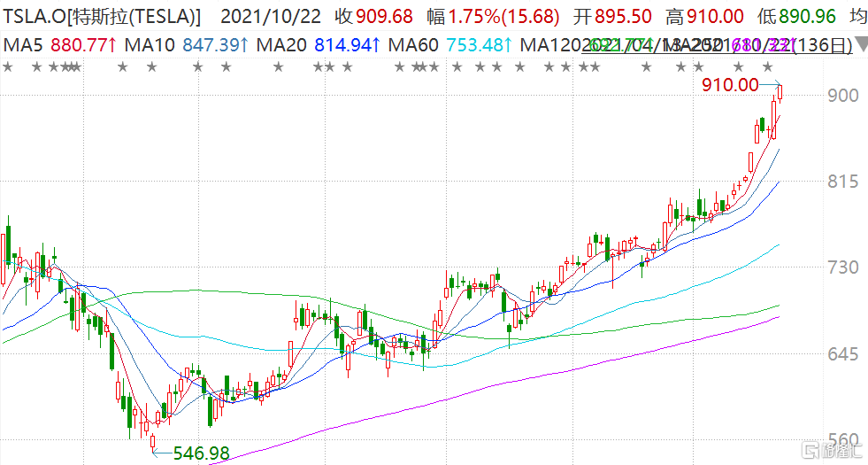Click the 546.98 low annotation on the chart
This screenshot has width=868, height=465.
pyautogui.click(x=202, y=453)
